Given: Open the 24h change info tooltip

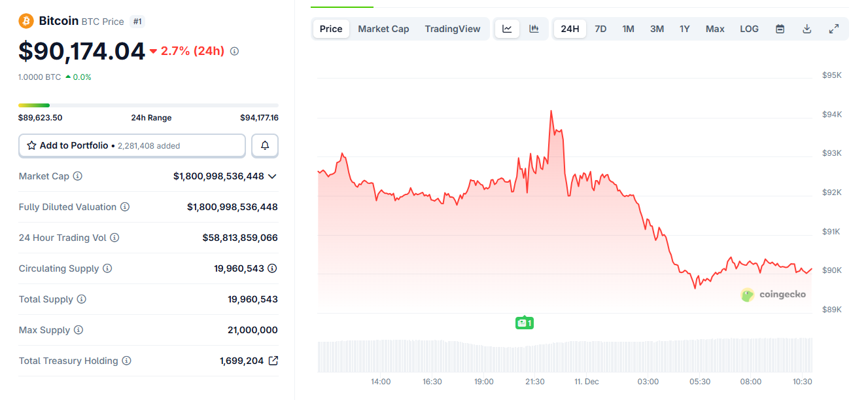Looking at the screenshot, I should [x=234, y=50].
